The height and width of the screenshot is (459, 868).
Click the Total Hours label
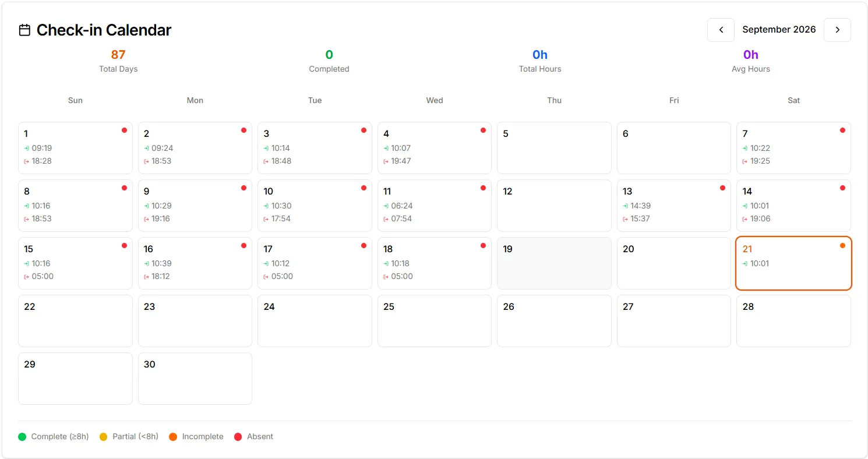point(540,69)
